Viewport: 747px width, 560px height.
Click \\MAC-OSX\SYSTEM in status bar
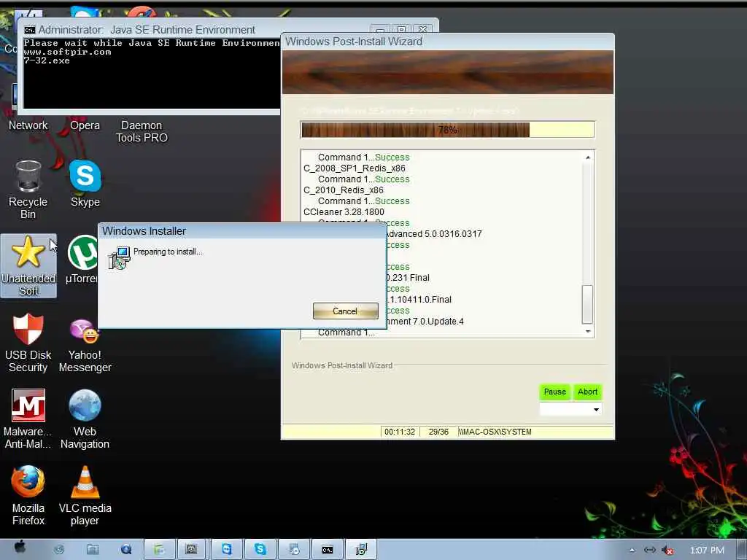(495, 432)
